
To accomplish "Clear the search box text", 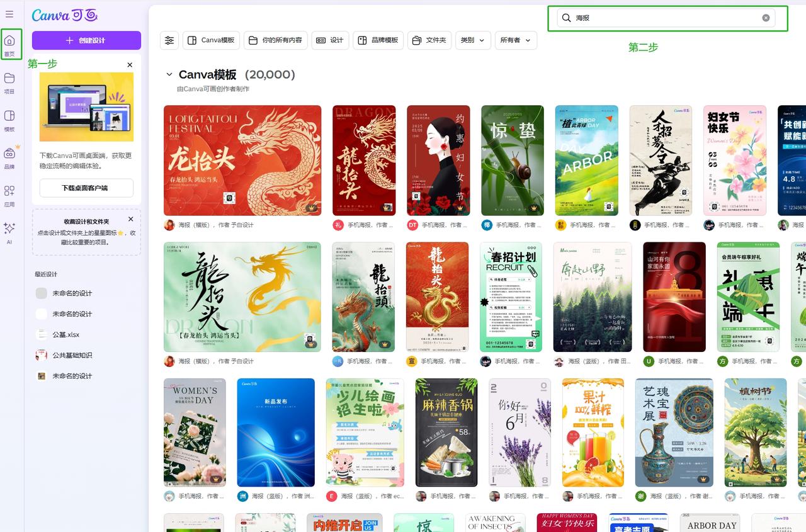I will [766, 18].
